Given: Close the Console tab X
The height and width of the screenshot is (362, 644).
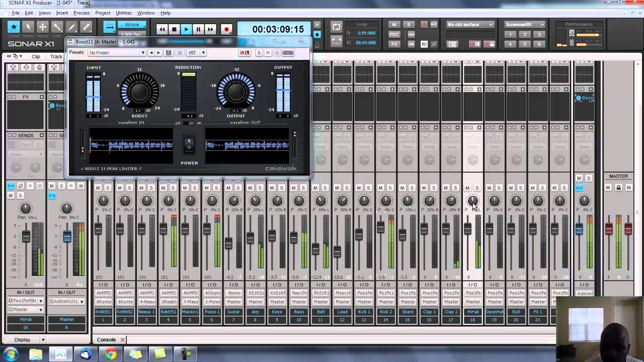Looking at the screenshot, I should pos(122,340).
